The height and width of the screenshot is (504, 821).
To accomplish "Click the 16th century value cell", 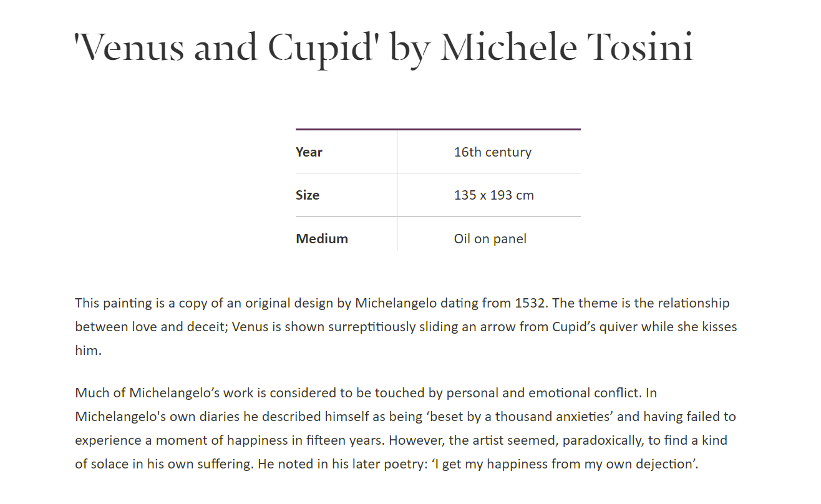I will 493,152.
